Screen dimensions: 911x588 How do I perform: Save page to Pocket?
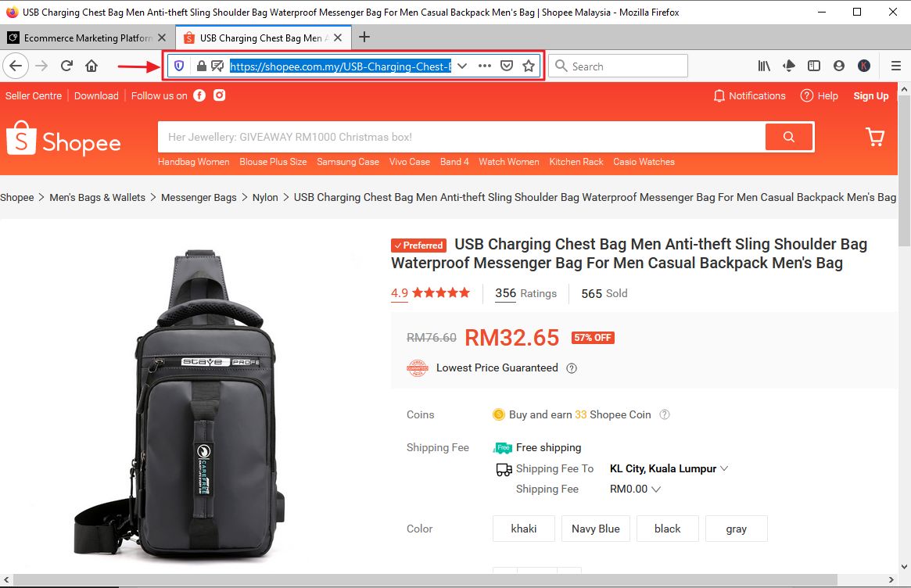click(507, 66)
